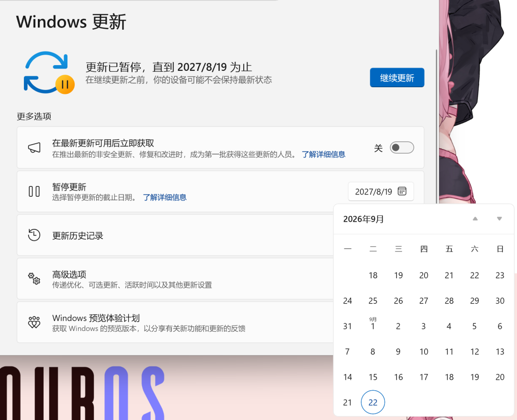Choose date 8 in the calendar
The height and width of the screenshot is (420, 517).
pos(373,352)
